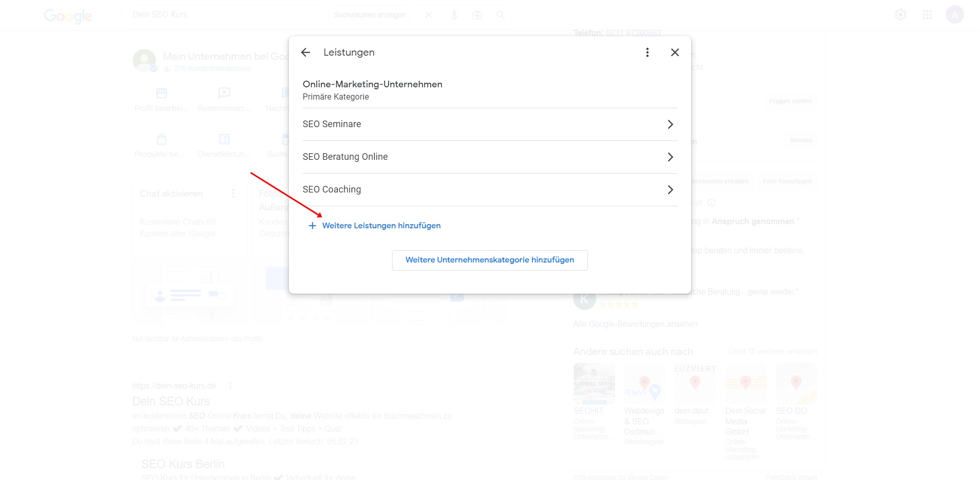Open Alle Google-Bewertungen ansehen link
The width and height of the screenshot is (980, 480).
635,324
